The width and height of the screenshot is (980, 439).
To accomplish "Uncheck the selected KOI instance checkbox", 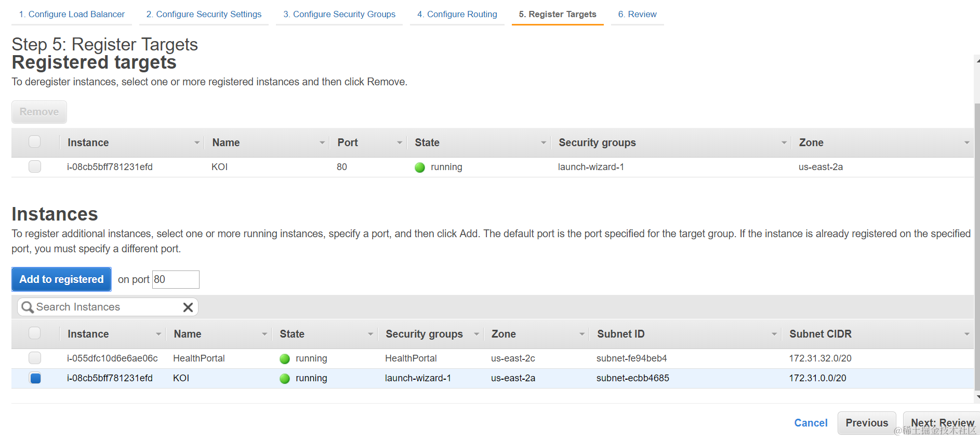I will click(35, 378).
